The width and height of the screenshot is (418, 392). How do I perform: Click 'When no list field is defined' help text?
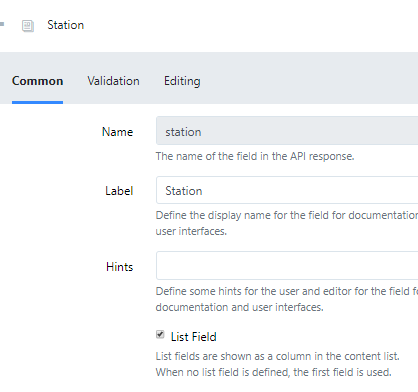tap(222, 372)
